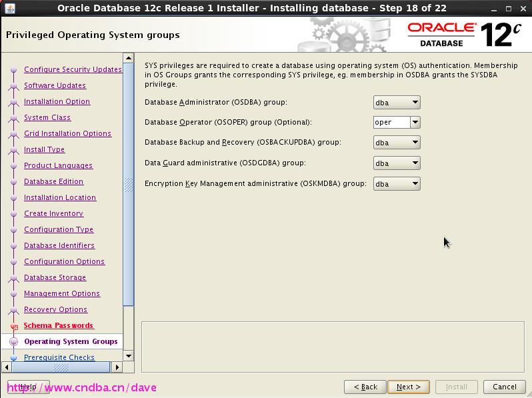Image resolution: width=532 pixels, height=398 pixels.
Task: Open Product Languages step link
Action: pos(59,165)
